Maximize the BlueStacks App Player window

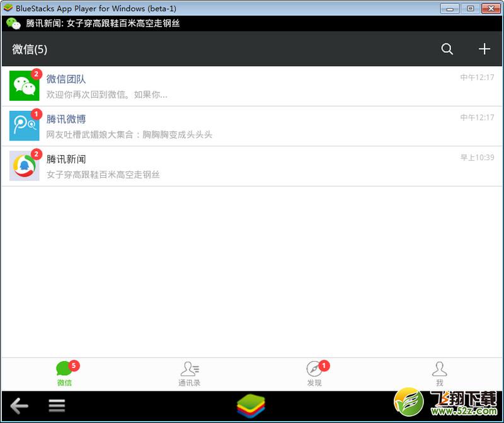pos(470,9)
